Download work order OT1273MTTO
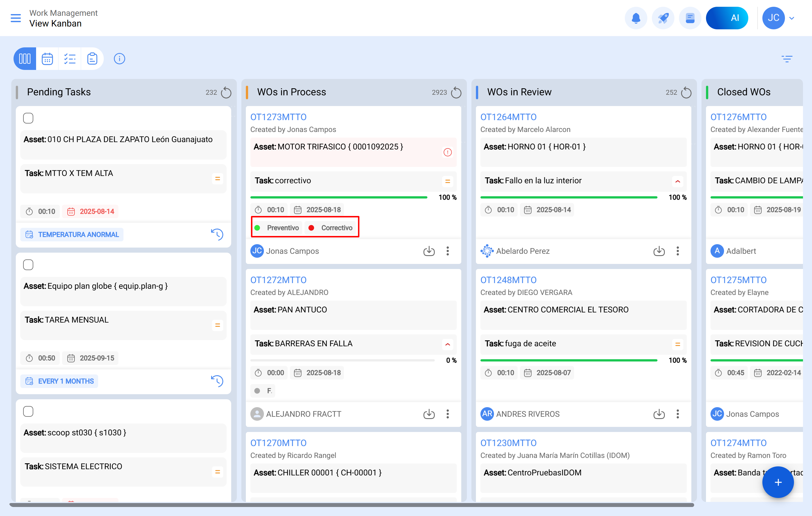Image resolution: width=812 pixels, height=516 pixels. point(429,251)
